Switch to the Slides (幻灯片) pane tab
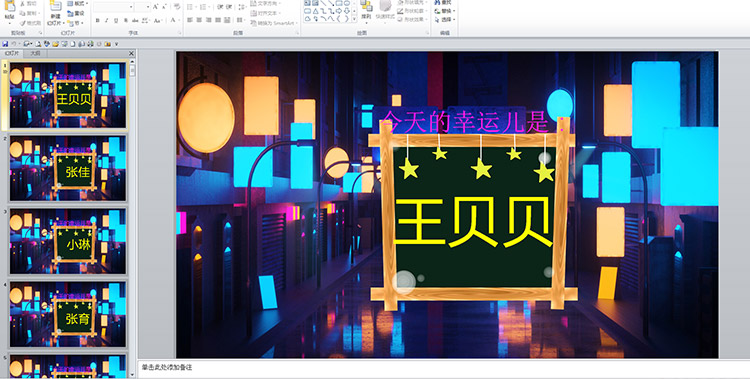The width and height of the screenshot is (750, 379). click(12, 54)
